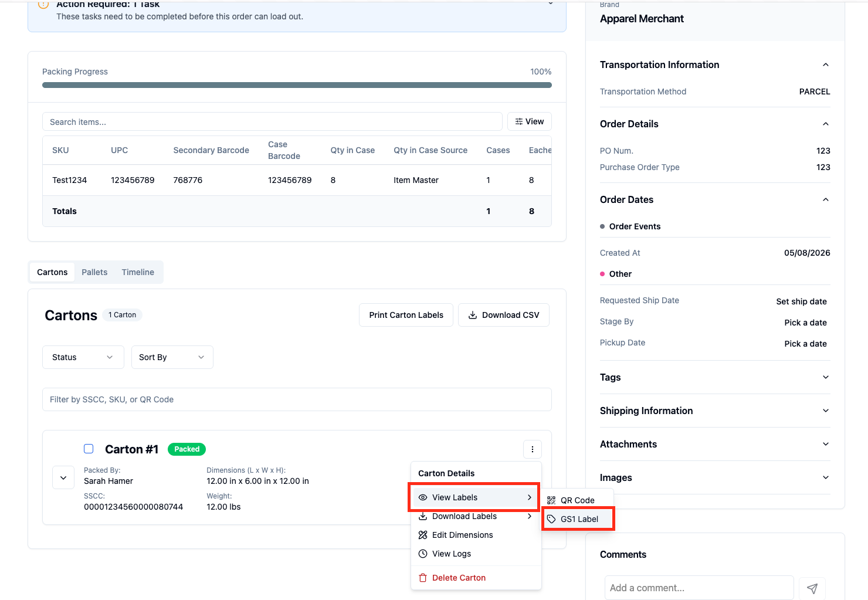Choose View Labels menu item
The image size is (868, 600).
[475, 497]
